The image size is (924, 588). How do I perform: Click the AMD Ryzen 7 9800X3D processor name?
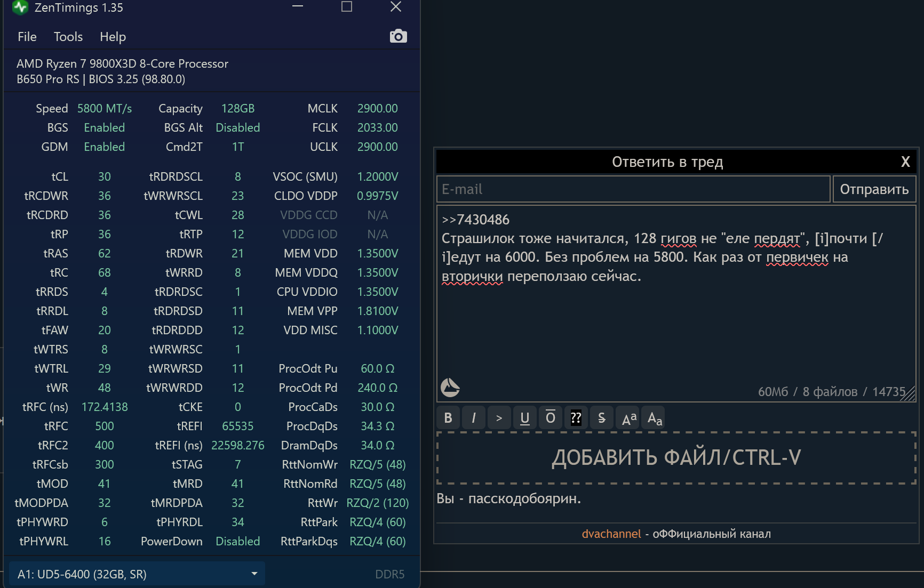(122, 63)
